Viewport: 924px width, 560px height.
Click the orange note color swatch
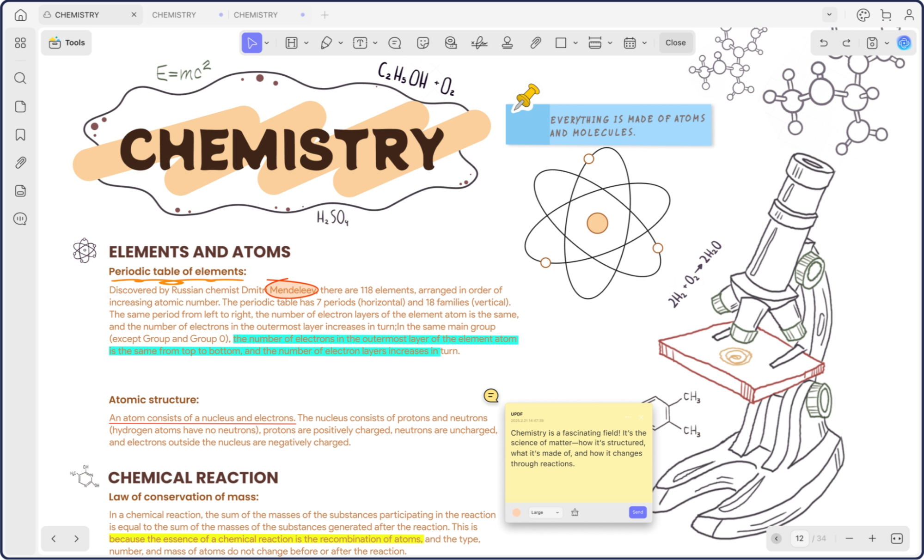[x=517, y=512]
